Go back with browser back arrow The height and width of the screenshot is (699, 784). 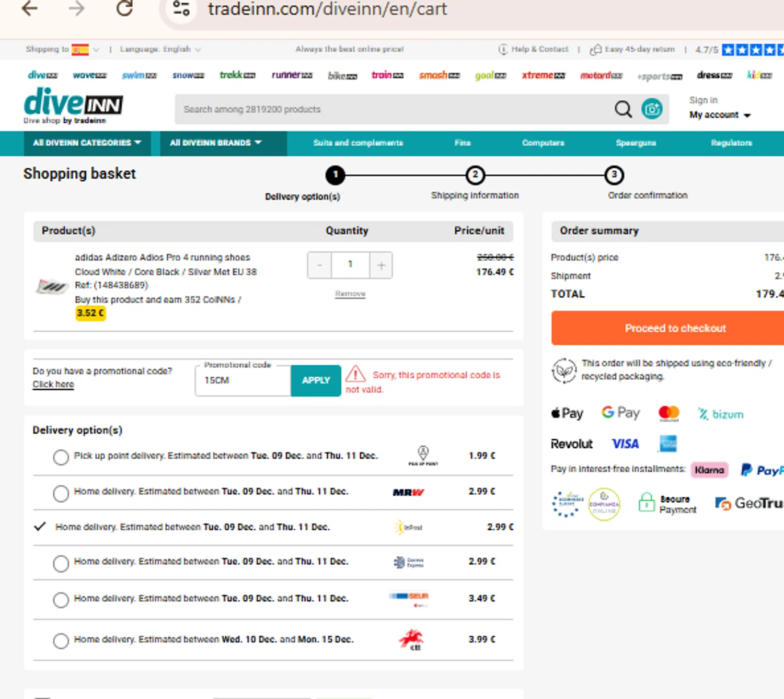[30, 8]
